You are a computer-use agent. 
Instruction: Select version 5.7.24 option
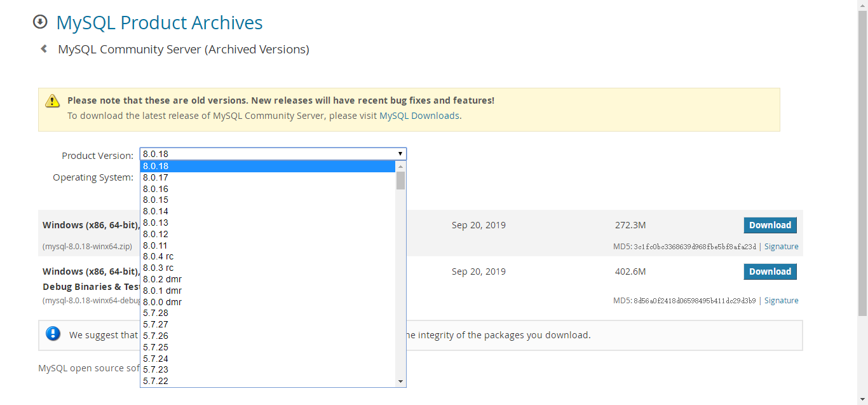tap(268, 359)
